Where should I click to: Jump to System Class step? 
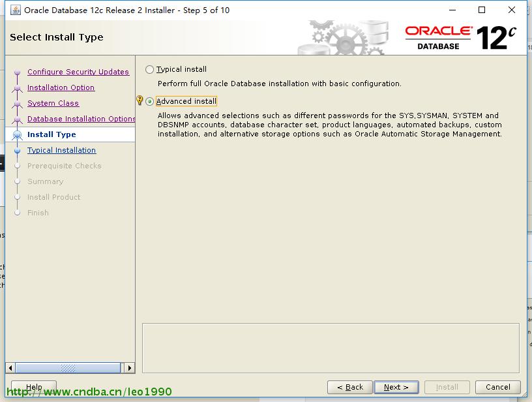(x=53, y=103)
